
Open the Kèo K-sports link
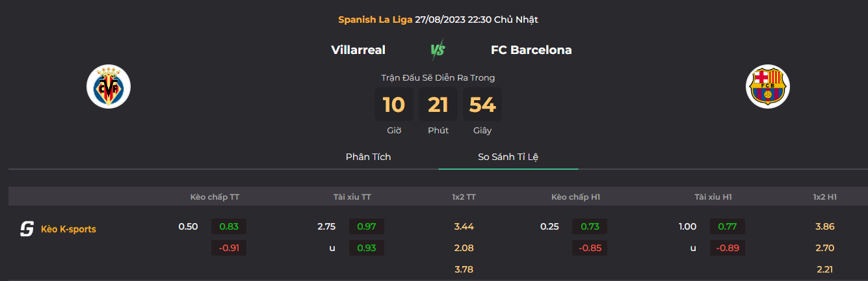[x=68, y=229]
